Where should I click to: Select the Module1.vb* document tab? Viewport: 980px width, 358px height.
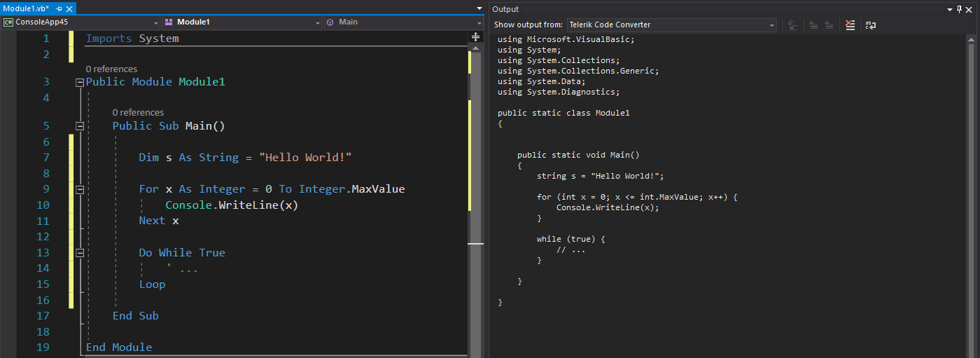(x=25, y=8)
